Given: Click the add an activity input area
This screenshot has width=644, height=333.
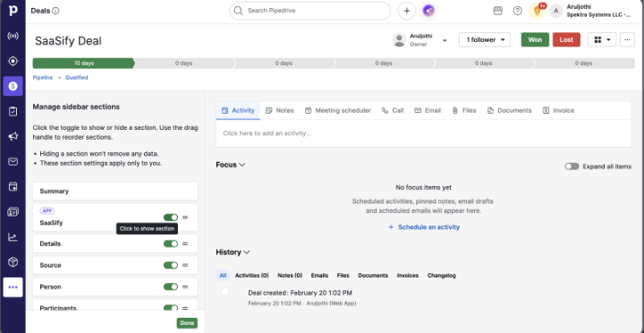Looking at the screenshot, I should 423,133.
